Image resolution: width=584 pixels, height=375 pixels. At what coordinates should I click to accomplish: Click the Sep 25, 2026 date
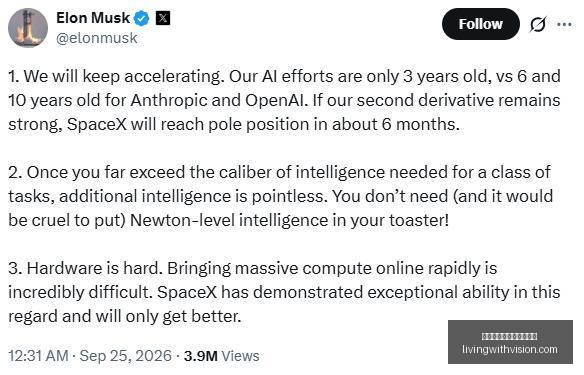(126, 356)
